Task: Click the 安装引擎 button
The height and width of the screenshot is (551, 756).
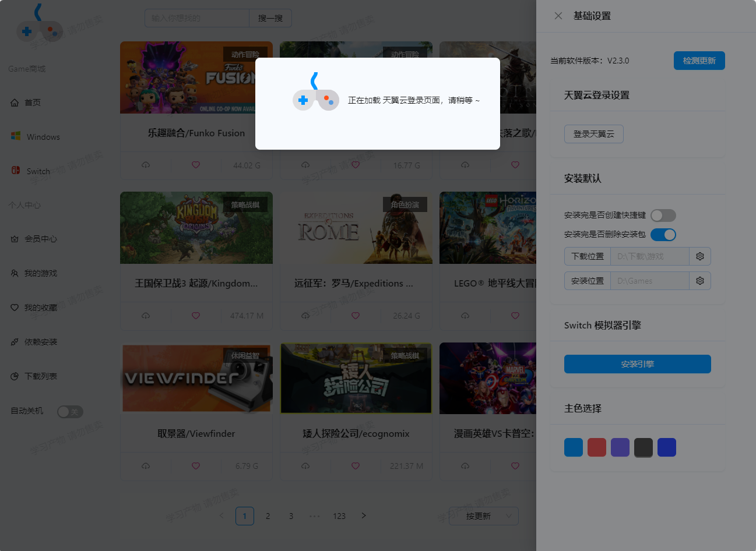Action: (637, 364)
